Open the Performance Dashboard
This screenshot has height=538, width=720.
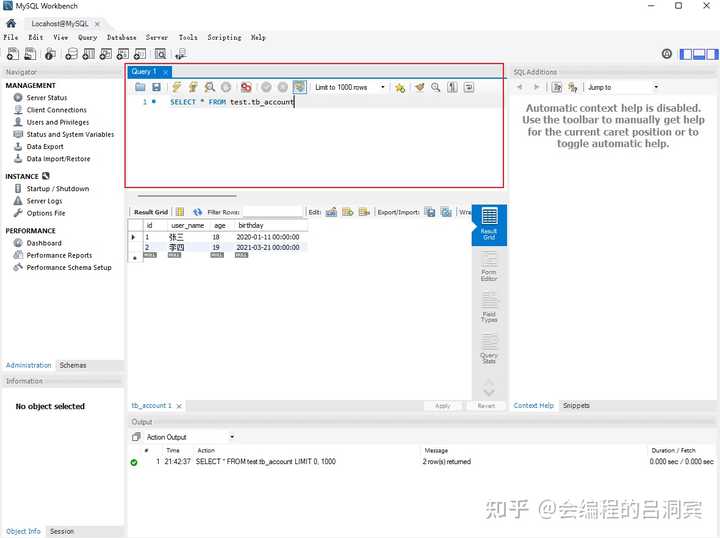pyautogui.click(x=44, y=243)
